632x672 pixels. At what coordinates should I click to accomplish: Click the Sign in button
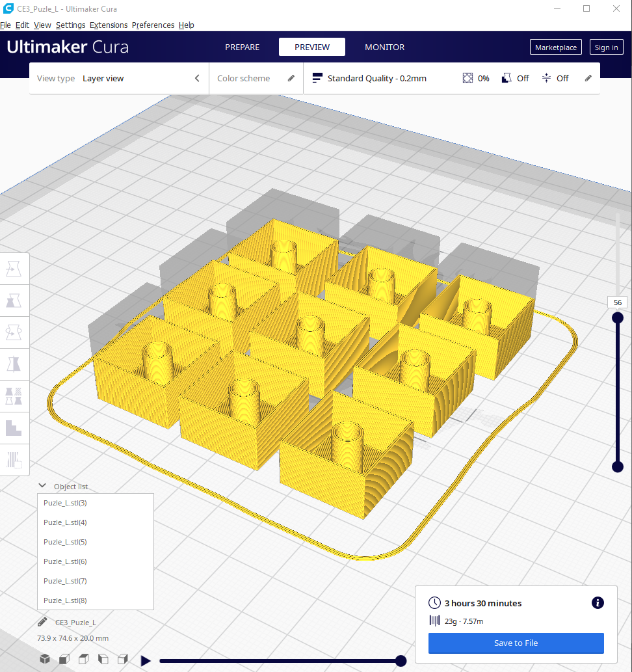coord(606,47)
